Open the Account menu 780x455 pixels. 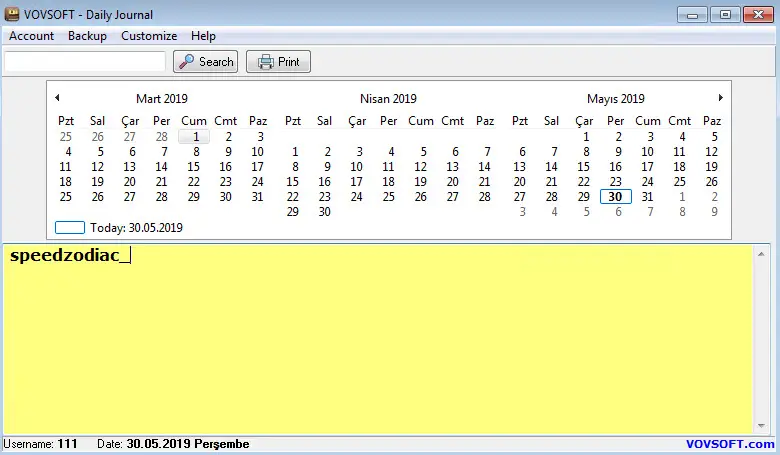[31, 36]
